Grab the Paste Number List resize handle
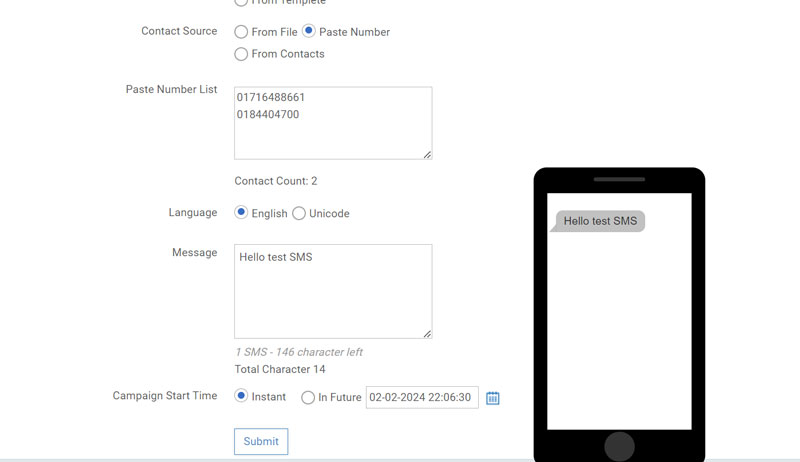The height and width of the screenshot is (462, 800). click(427, 154)
